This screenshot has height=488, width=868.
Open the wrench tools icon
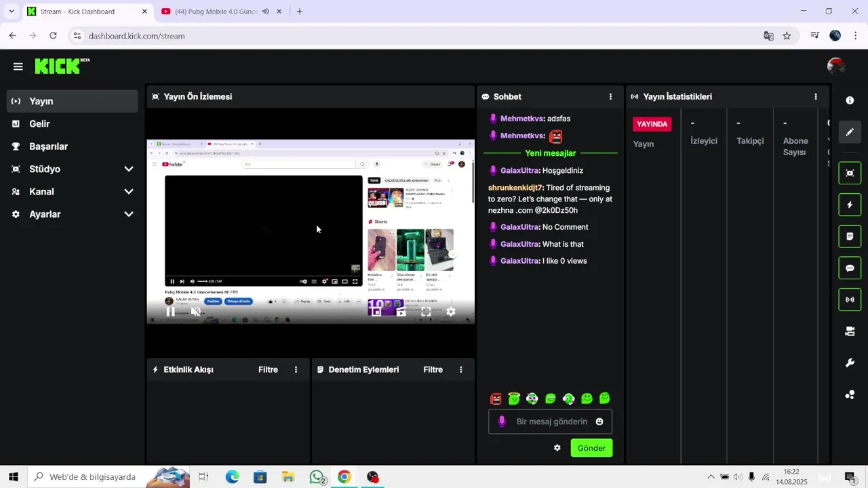pyautogui.click(x=850, y=363)
